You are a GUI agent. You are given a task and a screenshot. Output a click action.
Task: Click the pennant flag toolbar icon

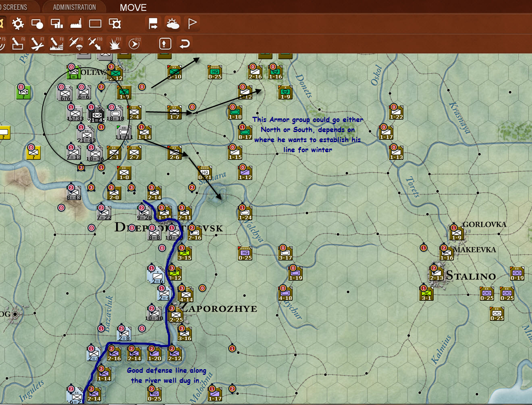(x=192, y=24)
